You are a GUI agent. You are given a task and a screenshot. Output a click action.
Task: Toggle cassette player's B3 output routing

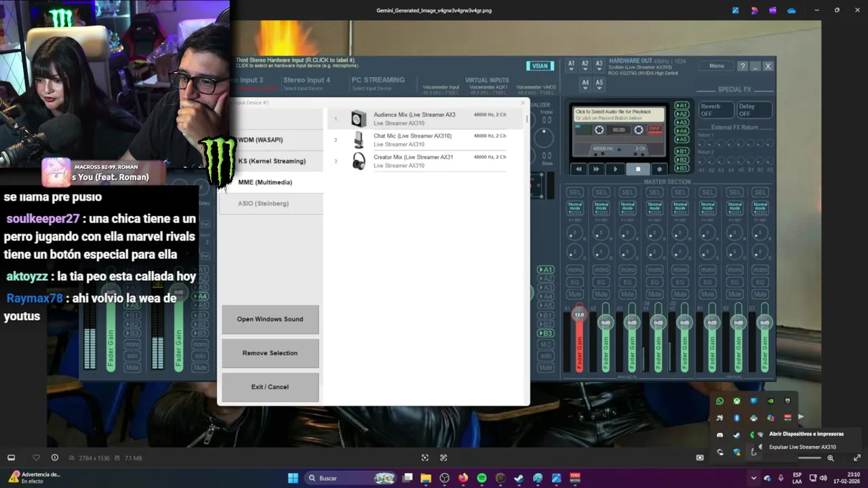682,168
